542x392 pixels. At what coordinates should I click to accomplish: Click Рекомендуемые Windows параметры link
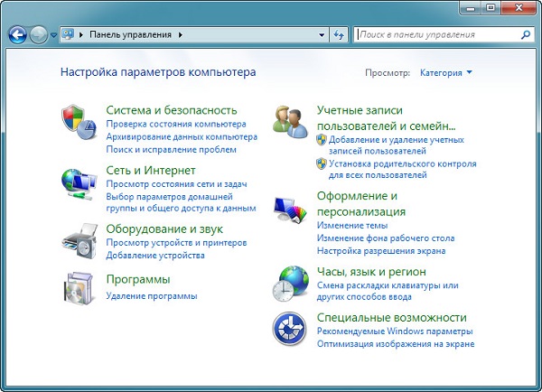coord(395,331)
